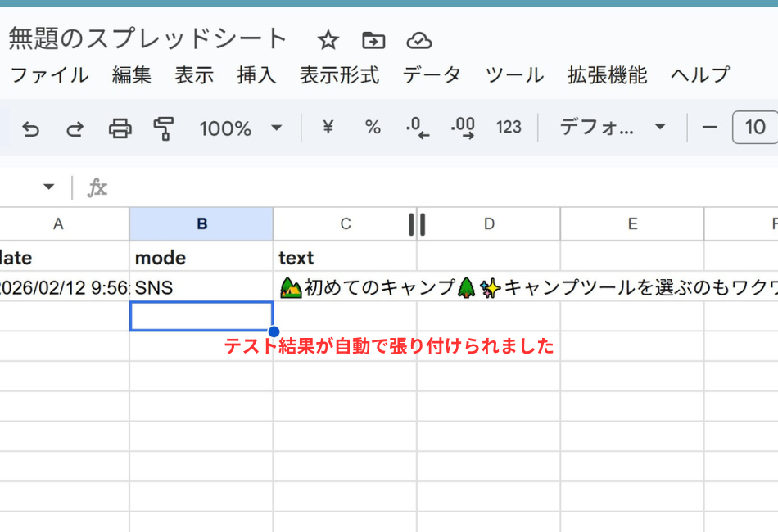This screenshot has width=778, height=532.
Task: Rename the title 無題のスプレッドシート
Action: click(x=146, y=38)
